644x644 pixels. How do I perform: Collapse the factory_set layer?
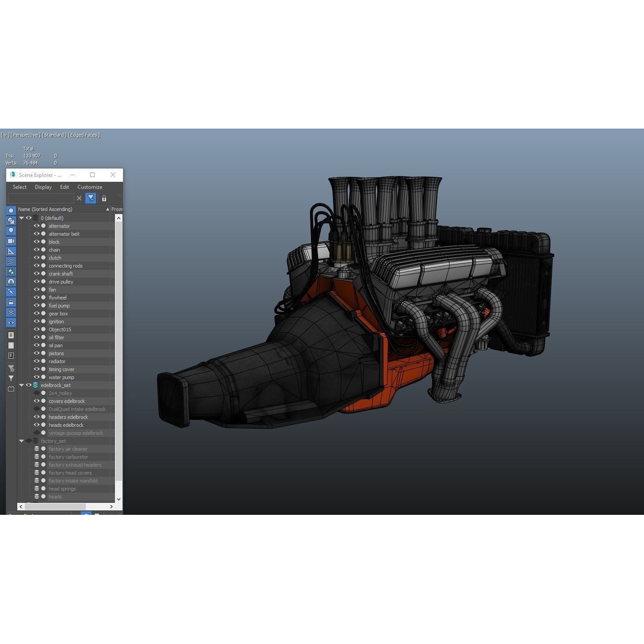tap(21, 441)
